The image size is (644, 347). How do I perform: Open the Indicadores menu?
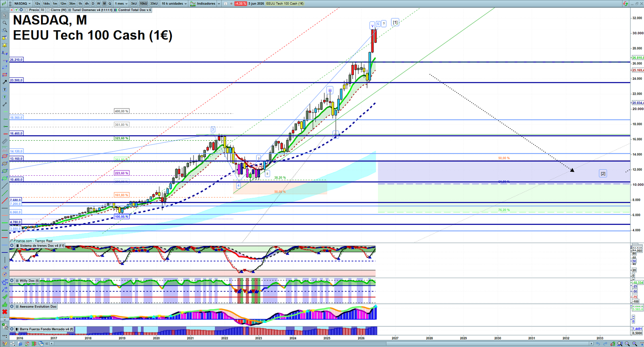[203, 3]
